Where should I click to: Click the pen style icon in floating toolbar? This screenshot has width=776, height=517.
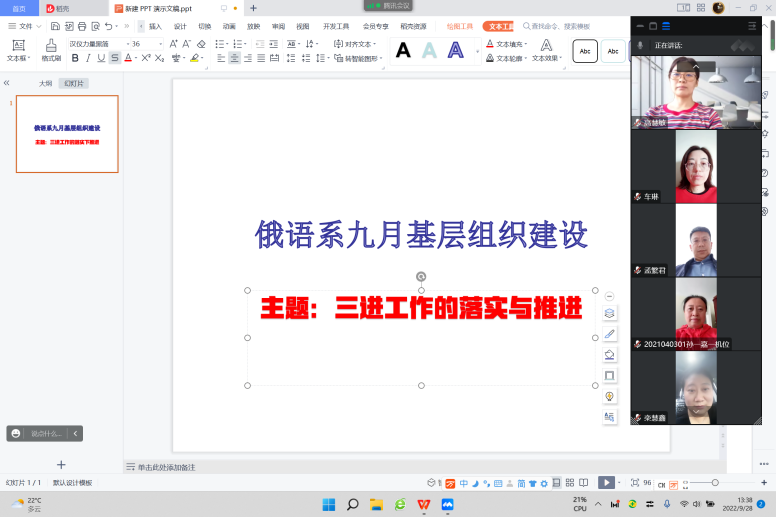[x=610, y=334]
